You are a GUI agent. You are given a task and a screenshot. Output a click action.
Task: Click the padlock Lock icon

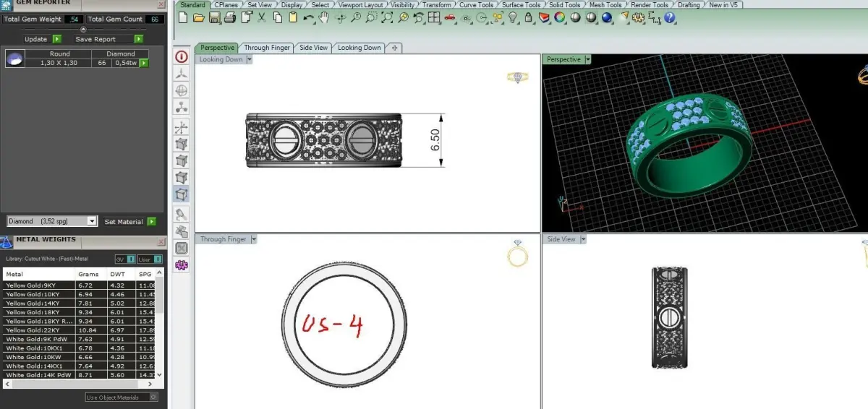[529, 17]
